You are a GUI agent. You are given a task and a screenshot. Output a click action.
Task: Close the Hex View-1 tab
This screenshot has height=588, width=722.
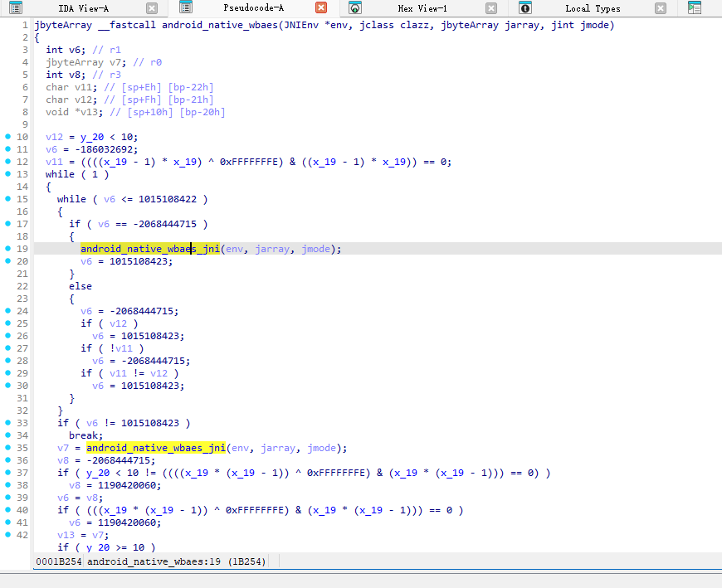click(491, 8)
